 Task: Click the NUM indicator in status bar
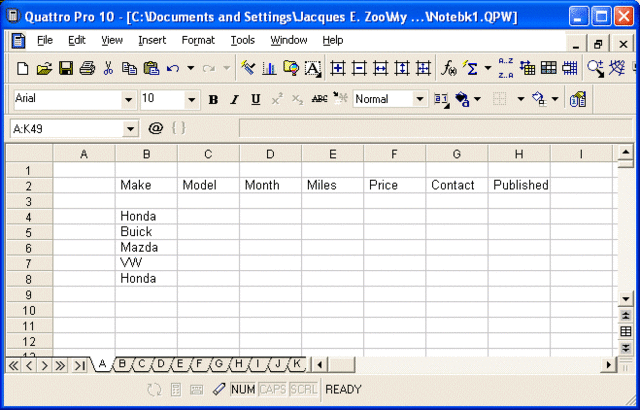point(243,390)
